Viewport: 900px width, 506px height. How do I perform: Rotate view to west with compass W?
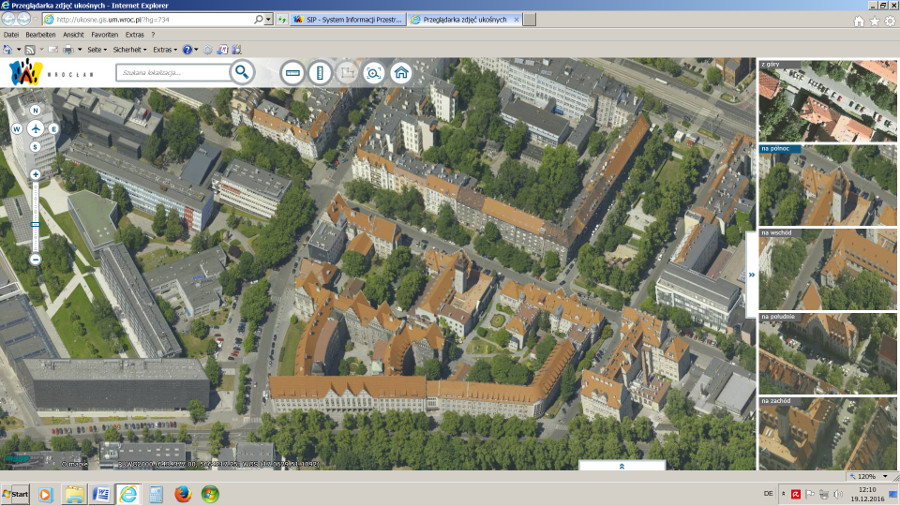click(17, 128)
